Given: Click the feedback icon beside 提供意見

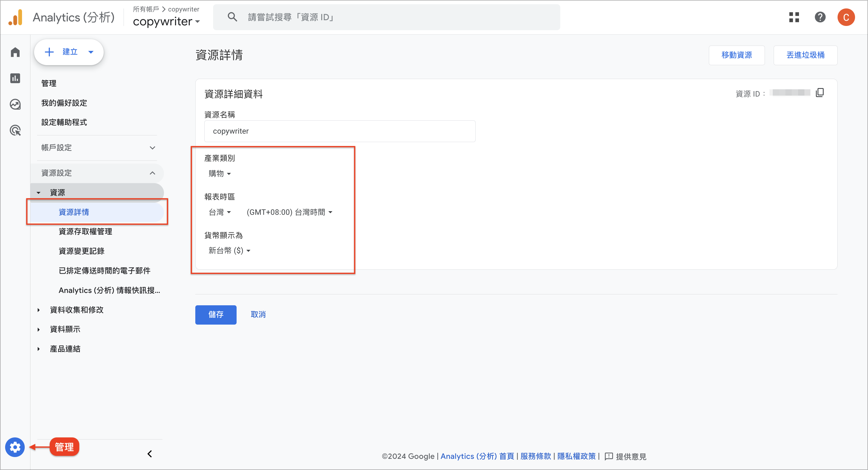Looking at the screenshot, I should 609,456.
